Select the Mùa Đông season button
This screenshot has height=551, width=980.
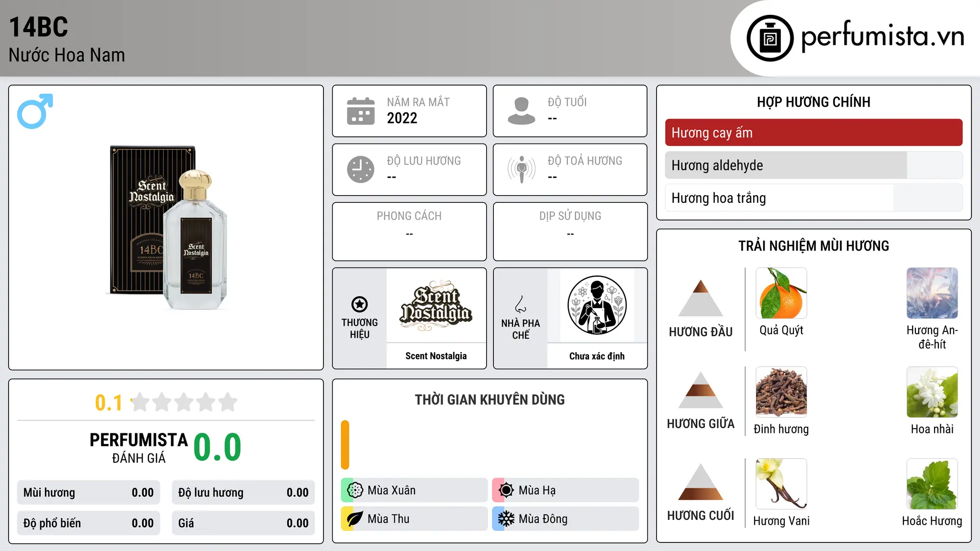point(565,519)
